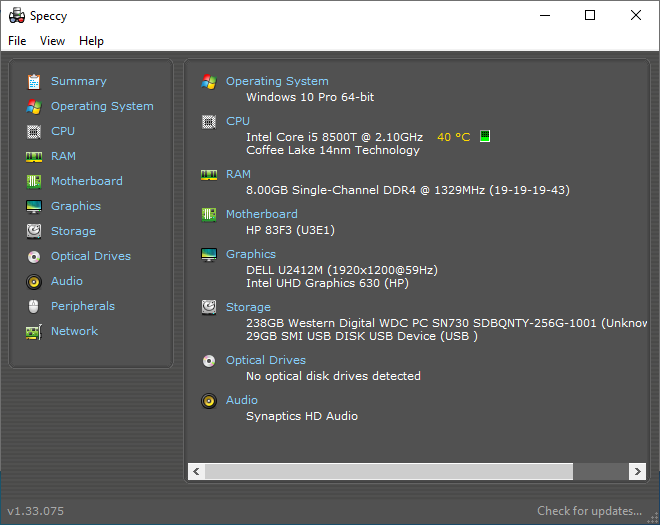This screenshot has height=525, width=660.
Task: Click the Graphics monitor icon in sidebar
Action: 34,207
